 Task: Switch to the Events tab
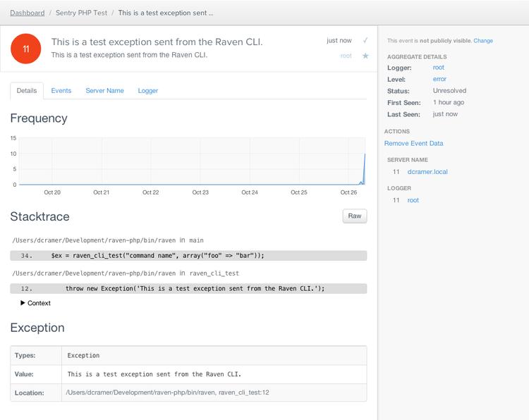click(61, 91)
